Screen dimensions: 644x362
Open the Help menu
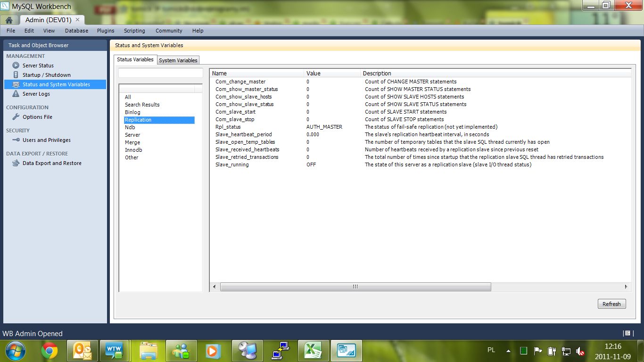(x=198, y=31)
